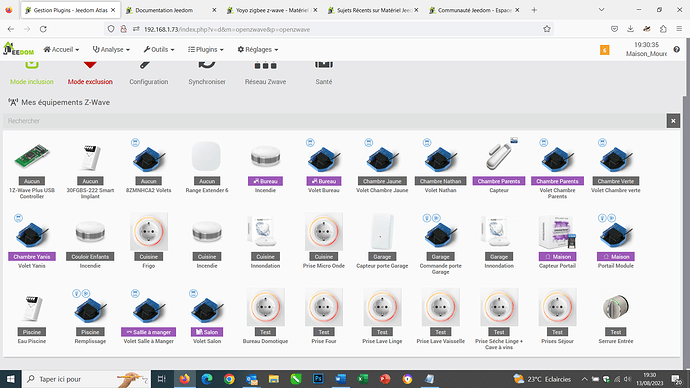Viewport: 690px width, 388px height.
Task: Open the Volet Chambre Jaune module
Action: (382, 166)
